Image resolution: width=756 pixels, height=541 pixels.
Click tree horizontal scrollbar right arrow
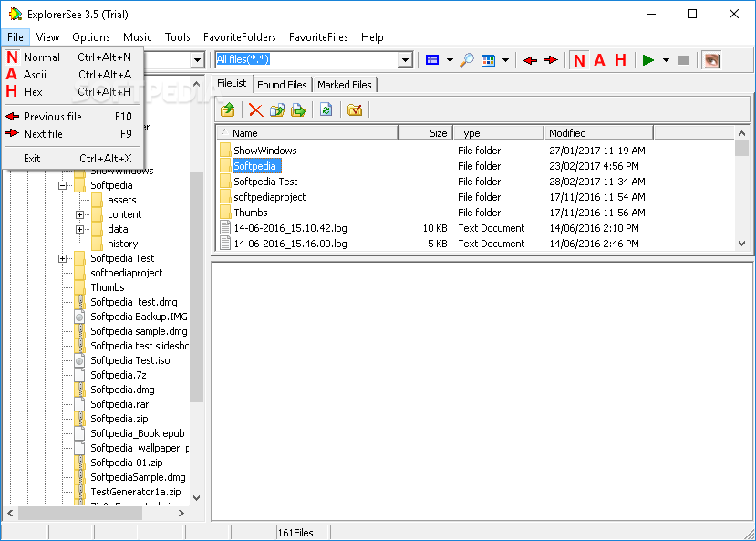click(181, 514)
